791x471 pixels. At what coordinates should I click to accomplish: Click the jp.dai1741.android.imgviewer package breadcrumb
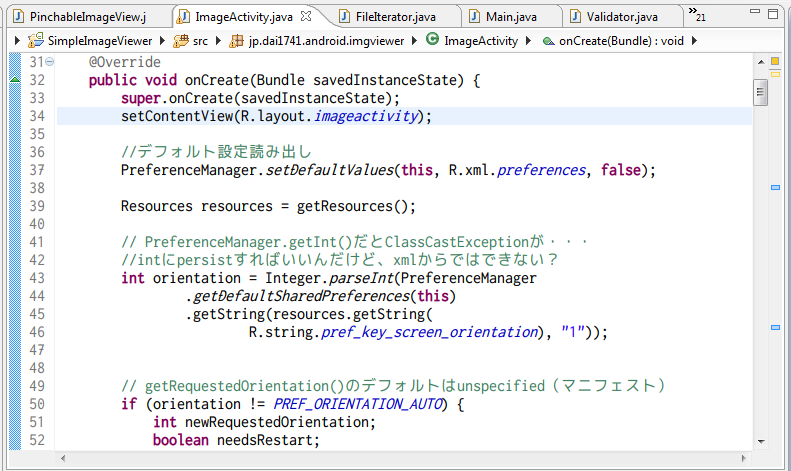pos(326,41)
